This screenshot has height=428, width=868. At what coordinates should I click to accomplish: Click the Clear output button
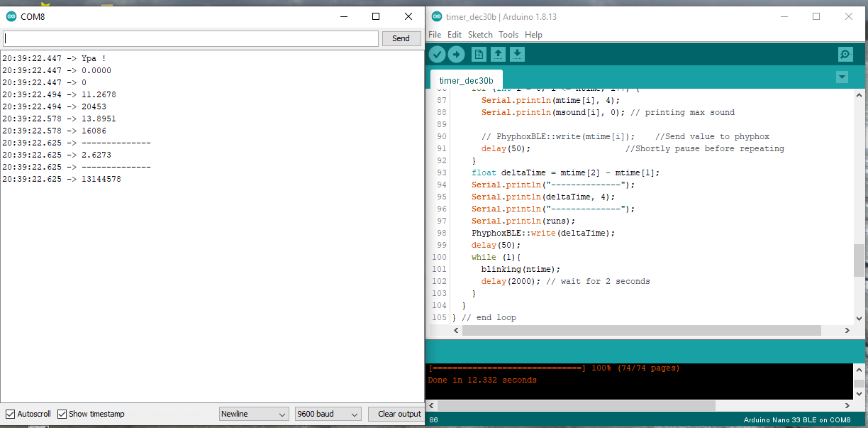pos(399,414)
